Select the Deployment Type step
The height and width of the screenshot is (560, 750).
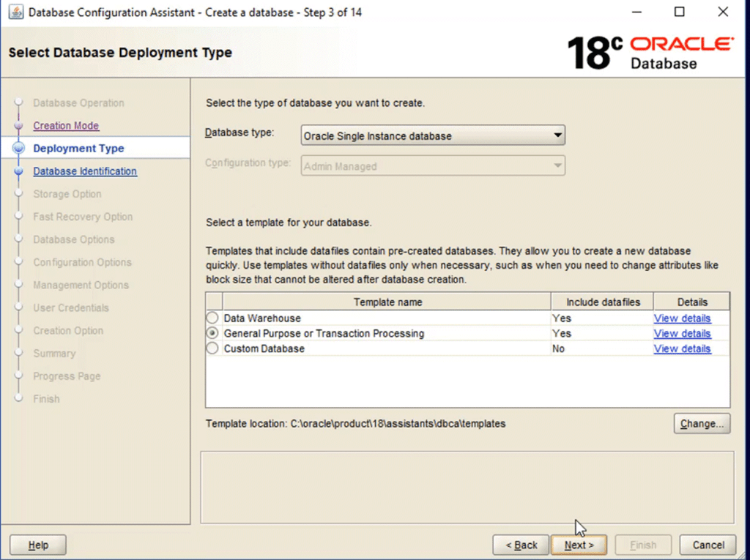pos(78,149)
